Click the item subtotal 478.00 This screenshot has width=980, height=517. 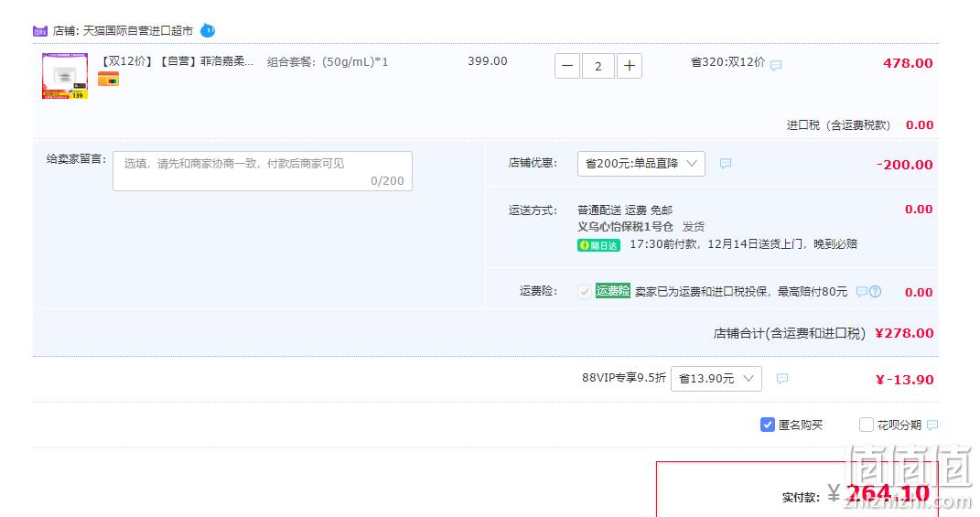coord(908,63)
